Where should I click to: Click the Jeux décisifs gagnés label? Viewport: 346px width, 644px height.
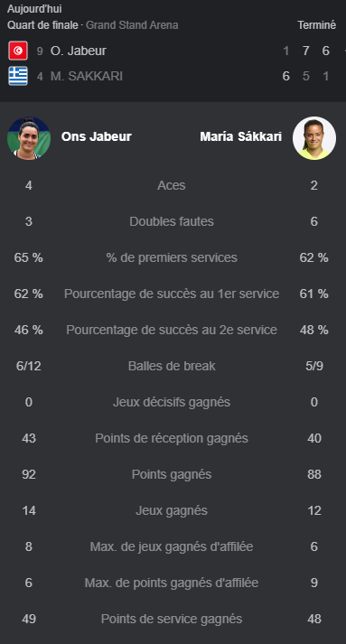[x=172, y=402]
